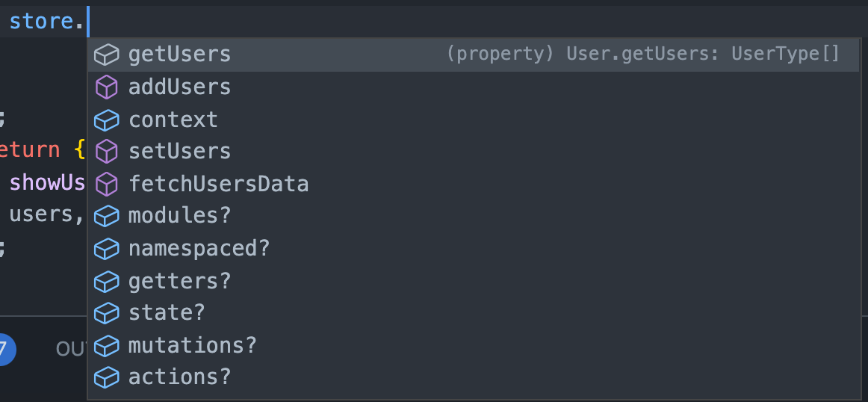Image resolution: width=868 pixels, height=402 pixels.
Task: Click the getters? field icon
Action: tap(107, 281)
